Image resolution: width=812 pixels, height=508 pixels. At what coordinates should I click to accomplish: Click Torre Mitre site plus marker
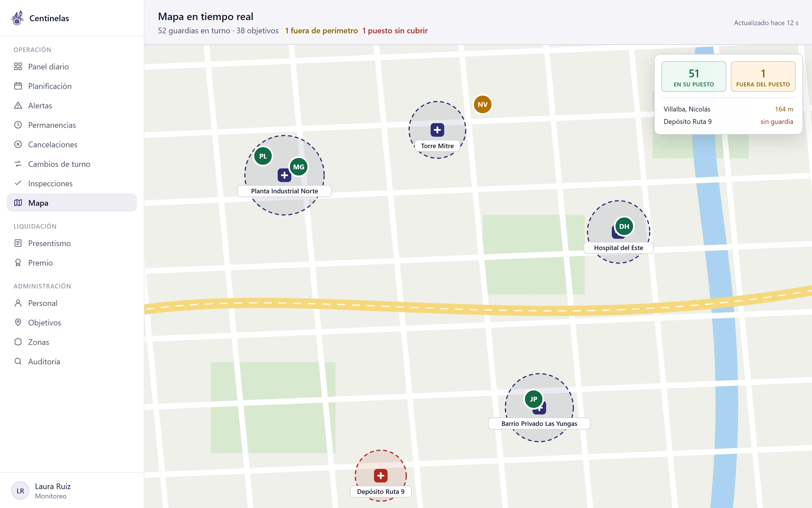pos(437,130)
